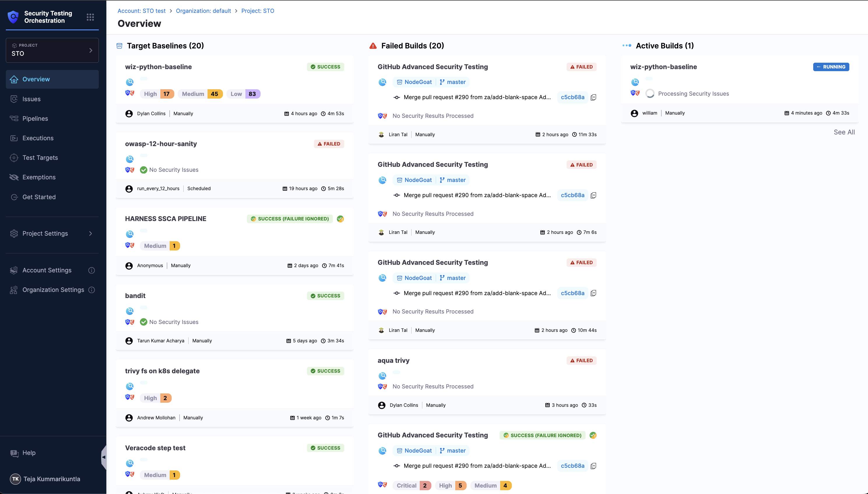Click the Security Testing Orchestration shield logo
868x494 pixels.
(x=13, y=17)
